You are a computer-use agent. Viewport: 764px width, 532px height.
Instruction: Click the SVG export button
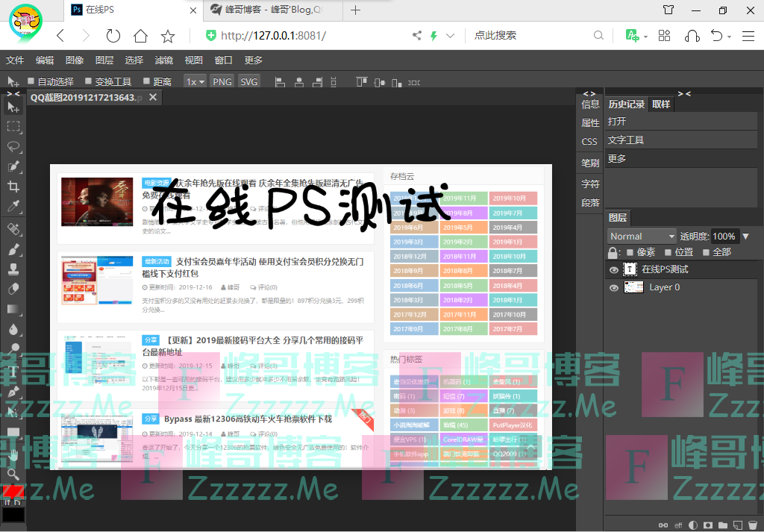[249, 81]
